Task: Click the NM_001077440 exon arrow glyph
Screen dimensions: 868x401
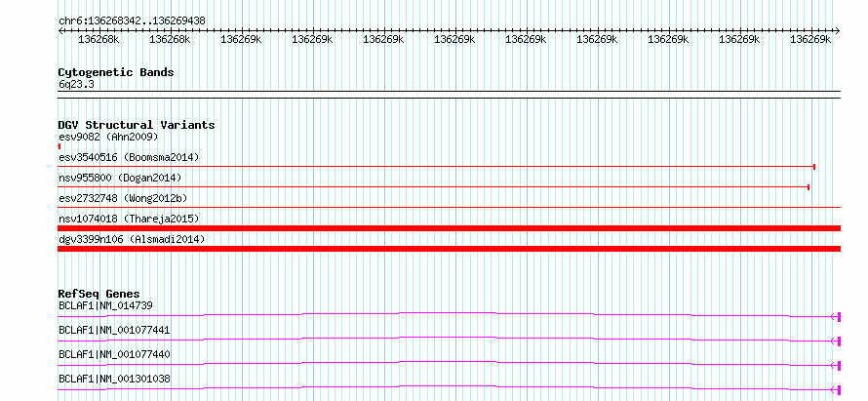Action: [x=836, y=366]
